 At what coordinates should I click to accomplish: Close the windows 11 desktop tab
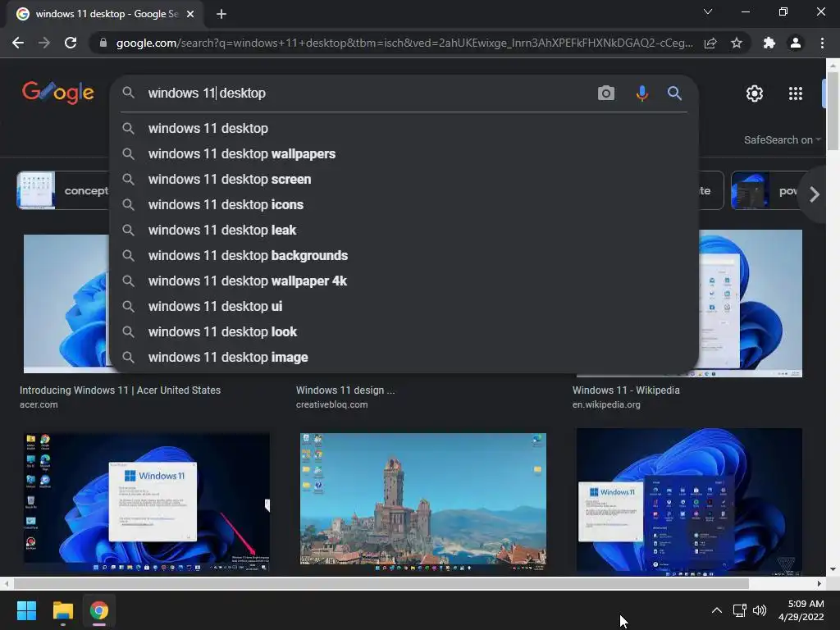(x=190, y=14)
